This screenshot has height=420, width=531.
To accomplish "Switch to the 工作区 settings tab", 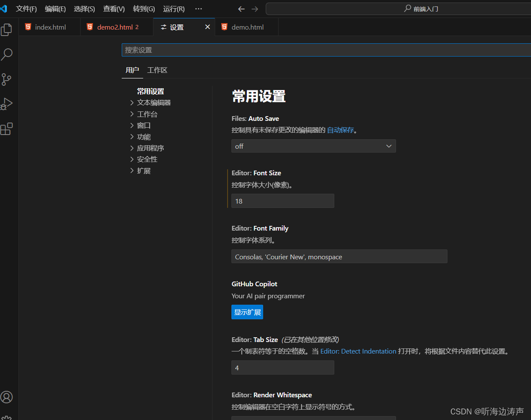I will coord(157,70).
